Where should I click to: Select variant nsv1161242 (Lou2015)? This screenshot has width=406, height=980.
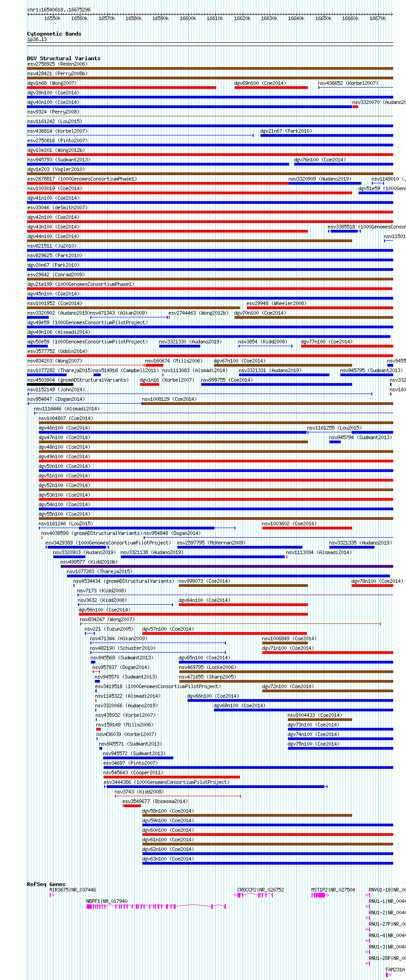tap(55, 121)
